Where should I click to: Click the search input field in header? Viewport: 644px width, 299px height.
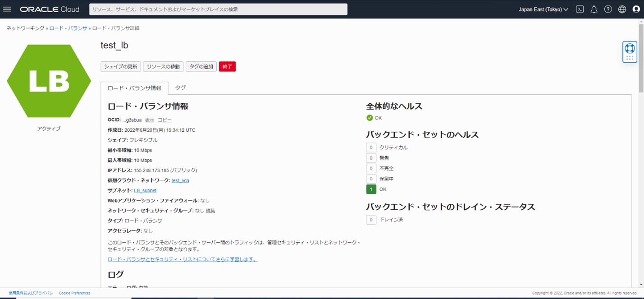coord(218,9)
